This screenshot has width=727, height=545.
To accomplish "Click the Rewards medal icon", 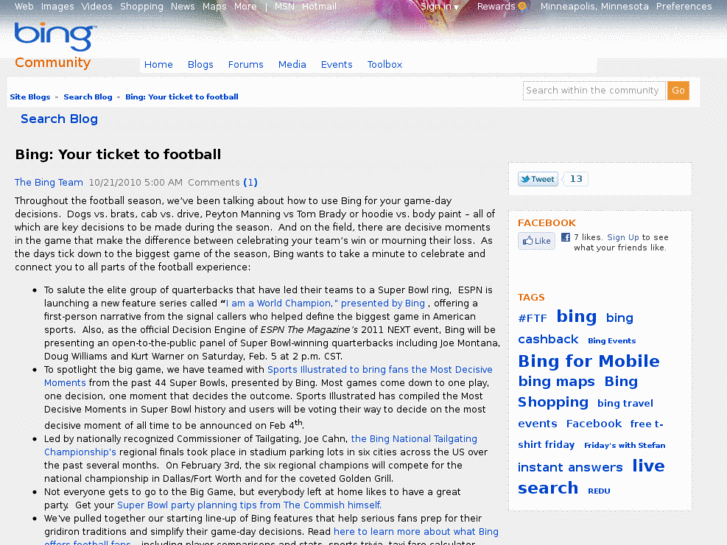I will tap(522, 6).
